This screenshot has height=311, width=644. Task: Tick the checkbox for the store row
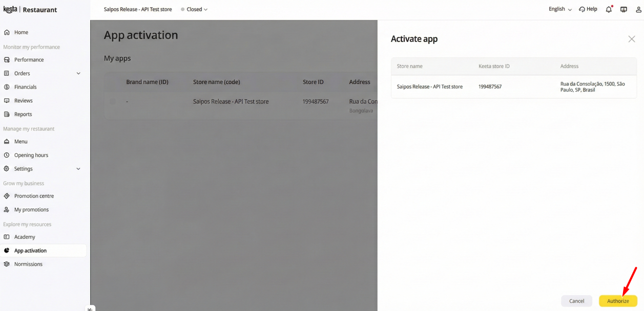[113, 101]
